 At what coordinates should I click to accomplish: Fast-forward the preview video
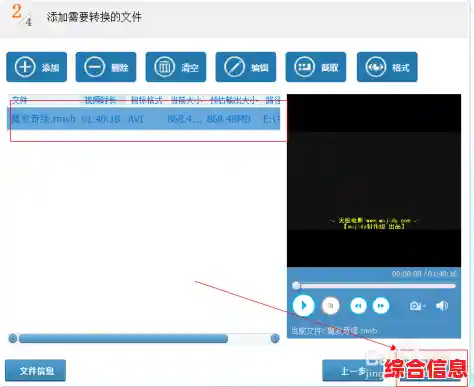(x=381, y=306)
